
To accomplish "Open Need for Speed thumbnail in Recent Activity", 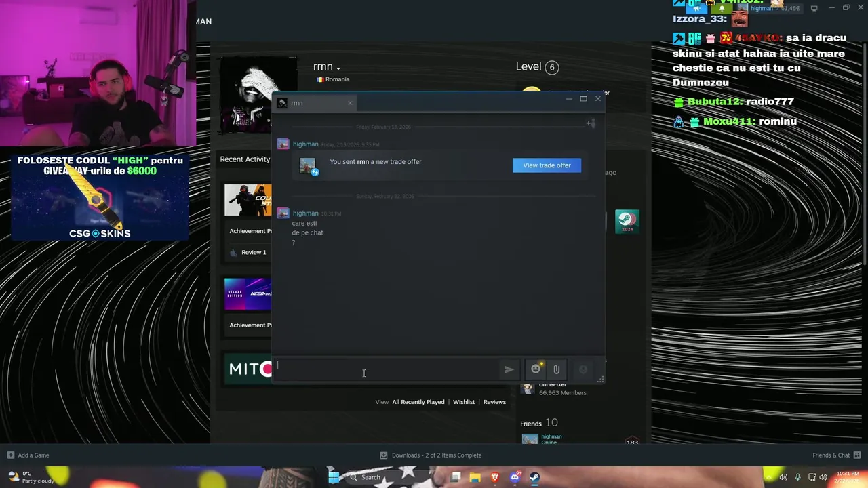I will 248,294.
